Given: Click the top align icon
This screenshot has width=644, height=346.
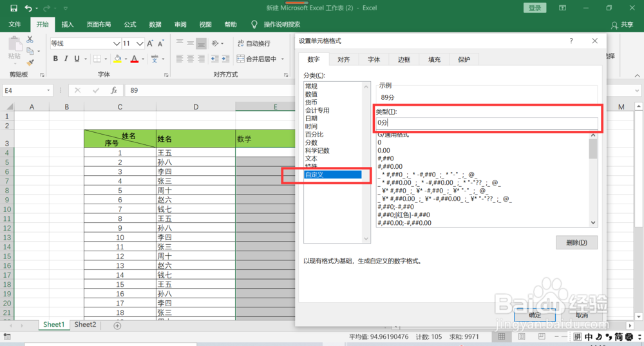Looking at the screenshot, I should [x=180, y=43].
